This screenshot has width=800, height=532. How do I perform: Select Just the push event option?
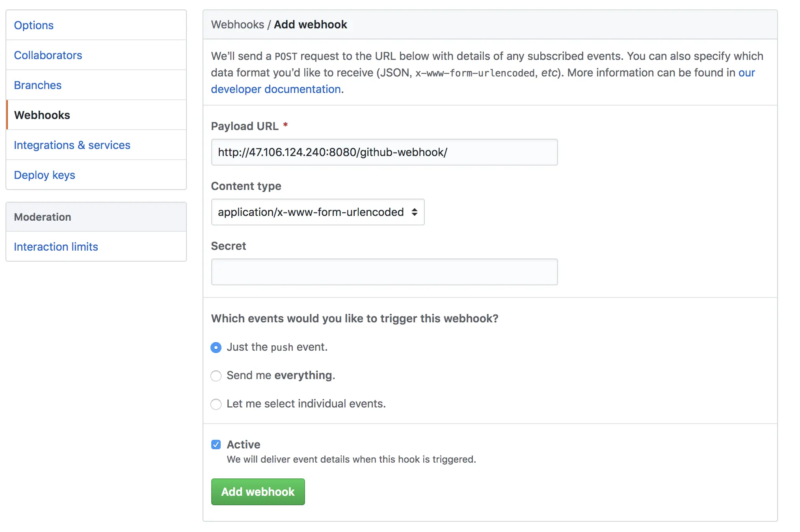[216, 348]
